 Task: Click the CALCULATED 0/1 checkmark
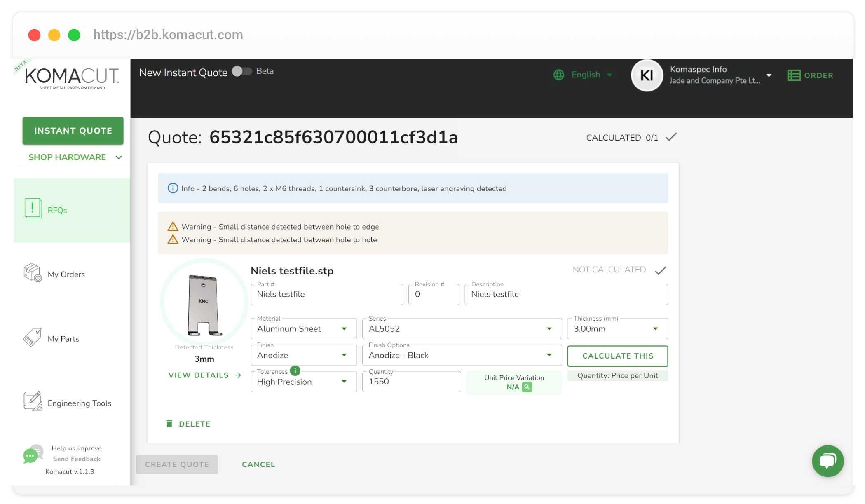pyautogui.click(x=671, y=137)
